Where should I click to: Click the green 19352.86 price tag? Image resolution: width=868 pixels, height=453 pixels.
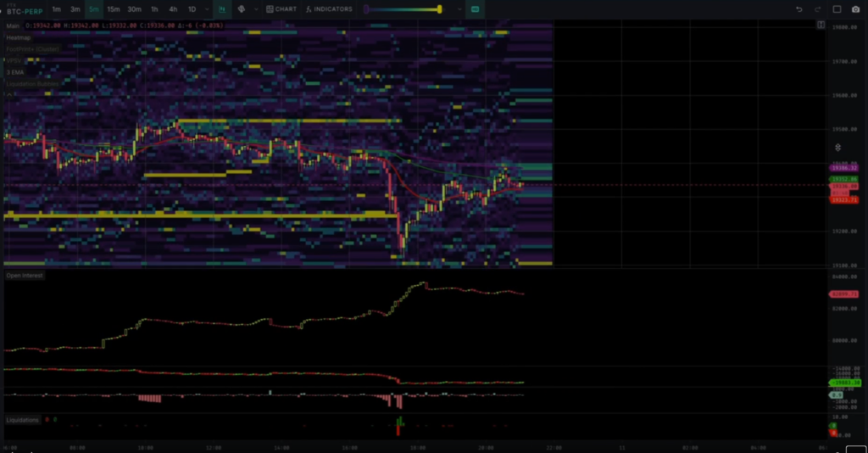843,180
